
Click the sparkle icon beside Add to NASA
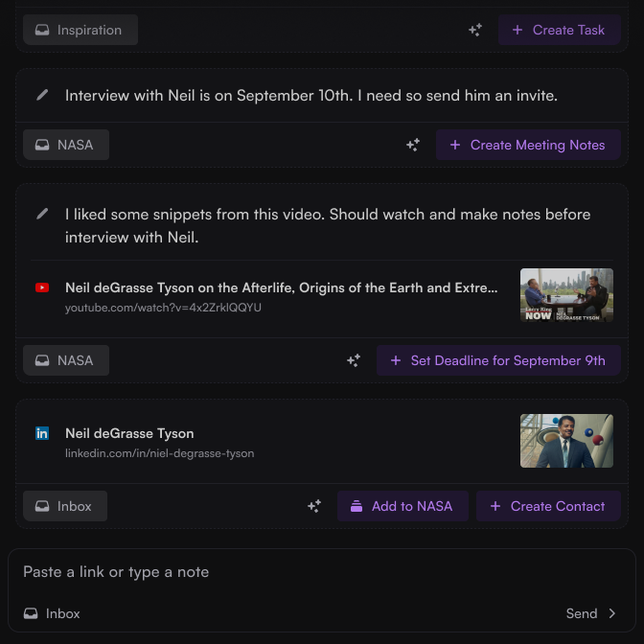click(x=314, y=506)
